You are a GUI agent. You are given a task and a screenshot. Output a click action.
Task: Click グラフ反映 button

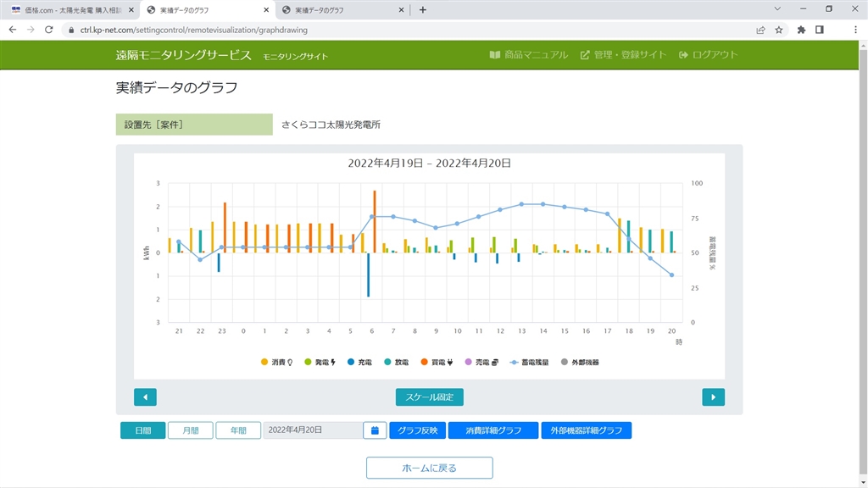[417, 430]
